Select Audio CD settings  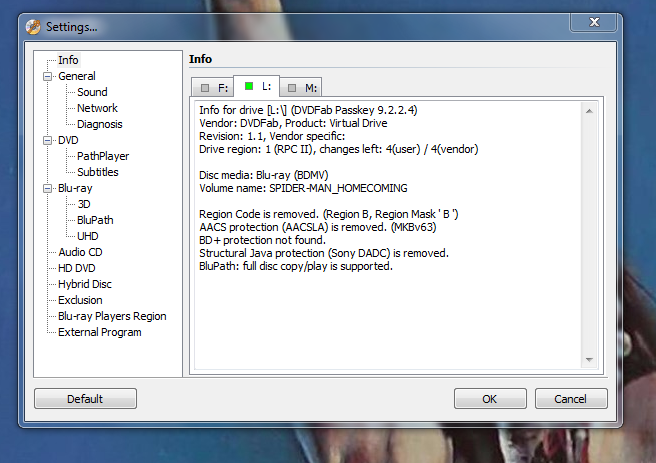coord(80,252)
